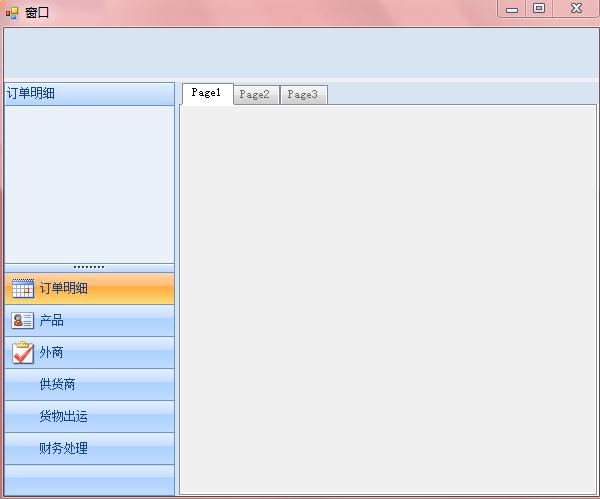
Task: Click the application icon in the title bar
Action: tap(12, 13)
